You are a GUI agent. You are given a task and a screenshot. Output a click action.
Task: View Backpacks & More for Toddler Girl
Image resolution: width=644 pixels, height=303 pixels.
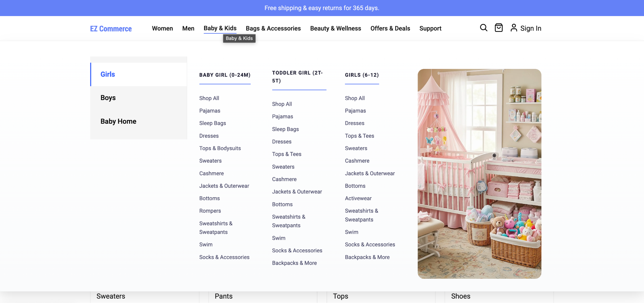(294, 263)
